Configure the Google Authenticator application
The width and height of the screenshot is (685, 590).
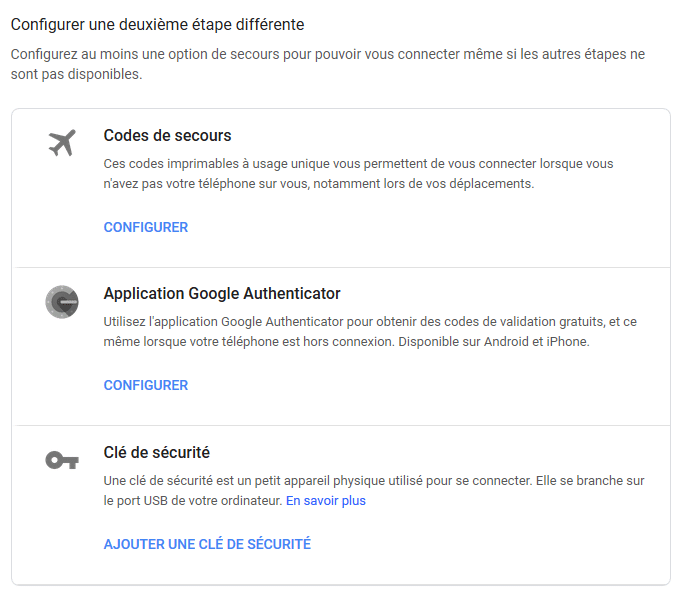[x=146, y=385]
